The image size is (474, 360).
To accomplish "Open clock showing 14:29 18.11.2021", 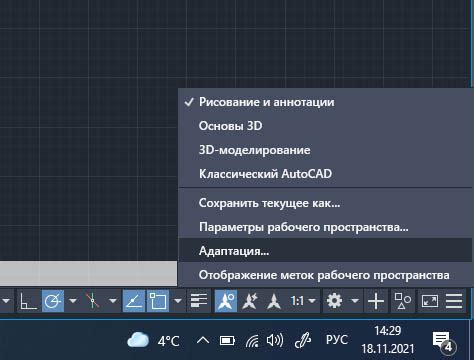I will [387, 340].
